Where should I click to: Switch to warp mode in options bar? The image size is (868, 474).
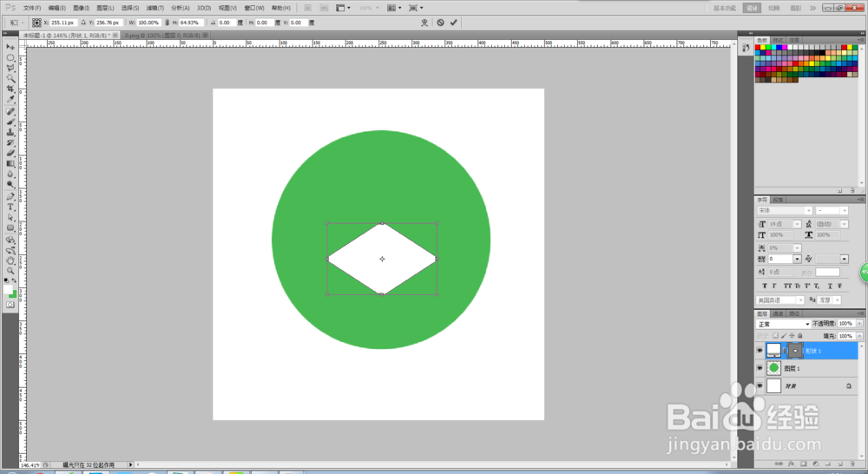pyautogui.click(x=424, y=23)
